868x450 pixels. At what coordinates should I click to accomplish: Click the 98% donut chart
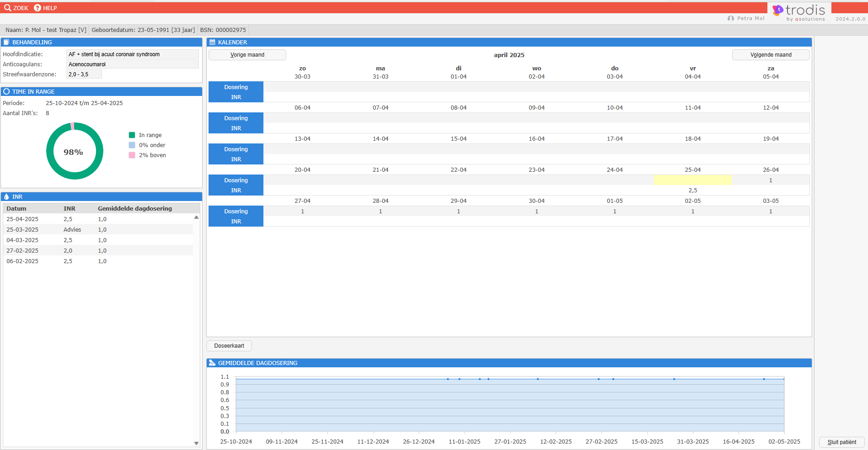75,151
